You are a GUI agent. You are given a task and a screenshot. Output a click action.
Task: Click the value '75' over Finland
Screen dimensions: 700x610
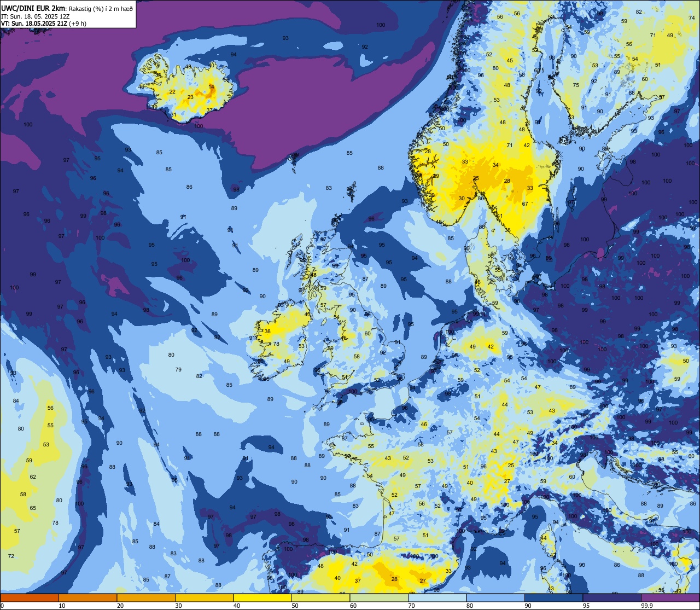pyautogui.click(x=576, y=85)
